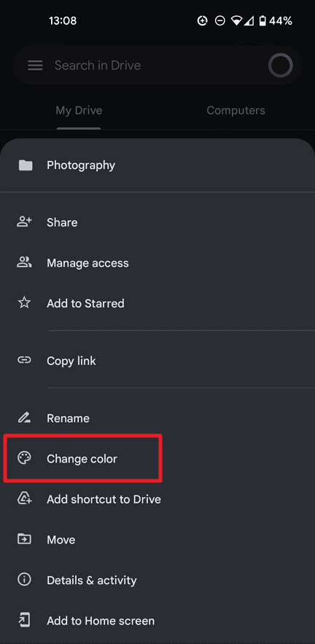The width and height of the screenshot is (315, 644).
Task: Tap the Photography folder icon
Action: point(26,165)
